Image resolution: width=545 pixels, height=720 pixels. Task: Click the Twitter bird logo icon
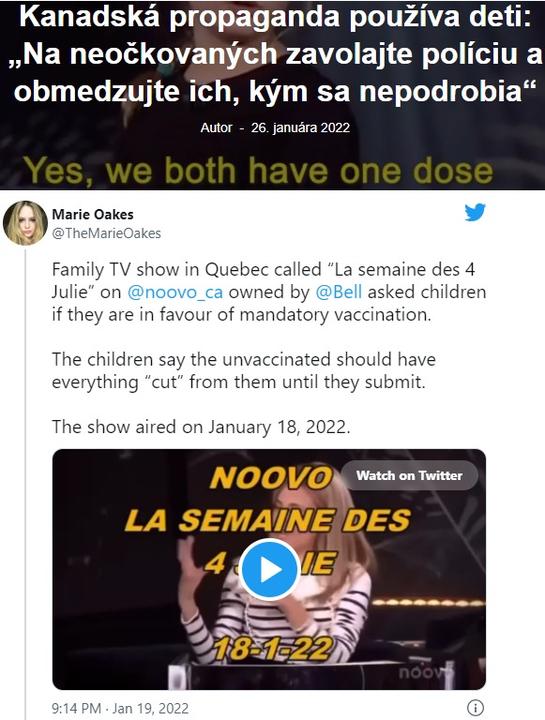475,213
